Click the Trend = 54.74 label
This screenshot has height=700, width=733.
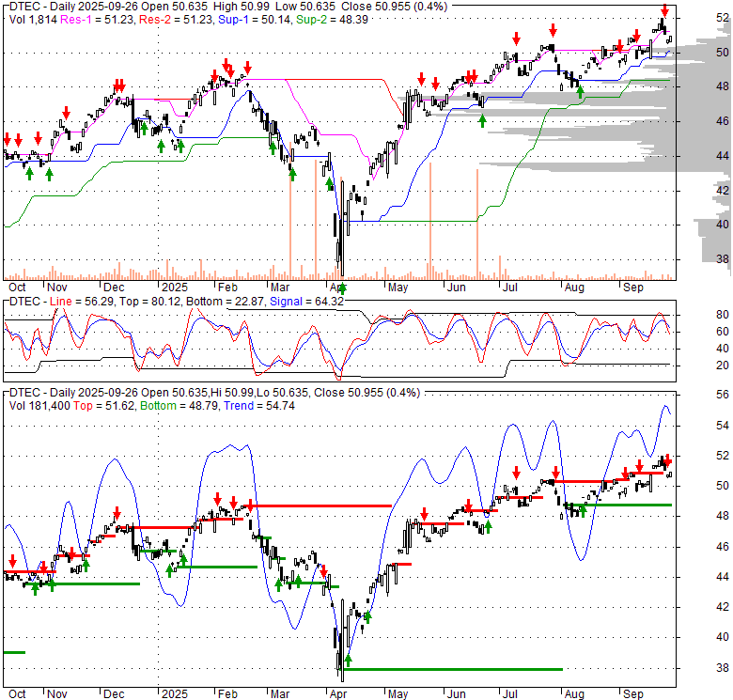coord(259,406)
